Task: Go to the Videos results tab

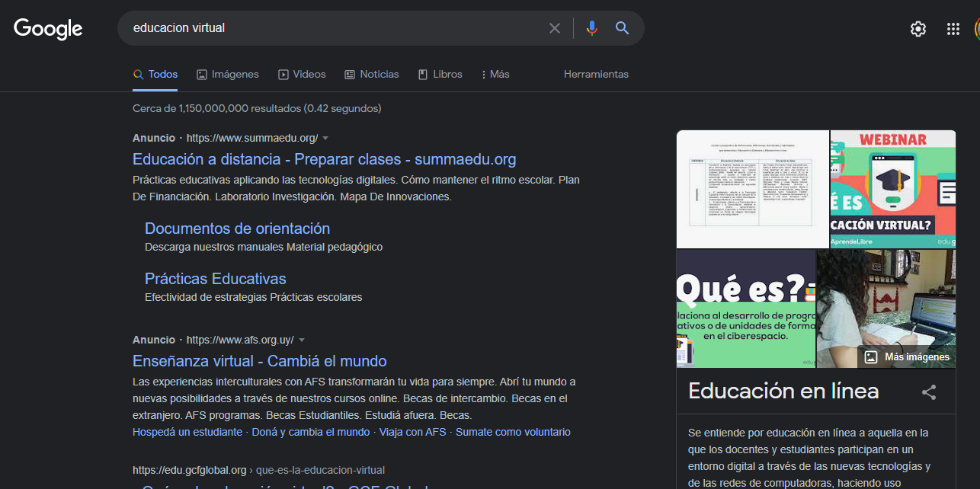Action: coord(302,75)
